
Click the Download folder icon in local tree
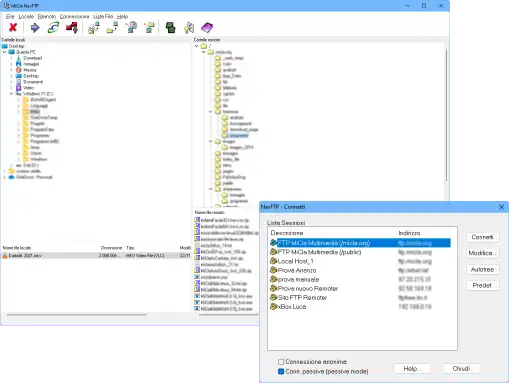19,58
